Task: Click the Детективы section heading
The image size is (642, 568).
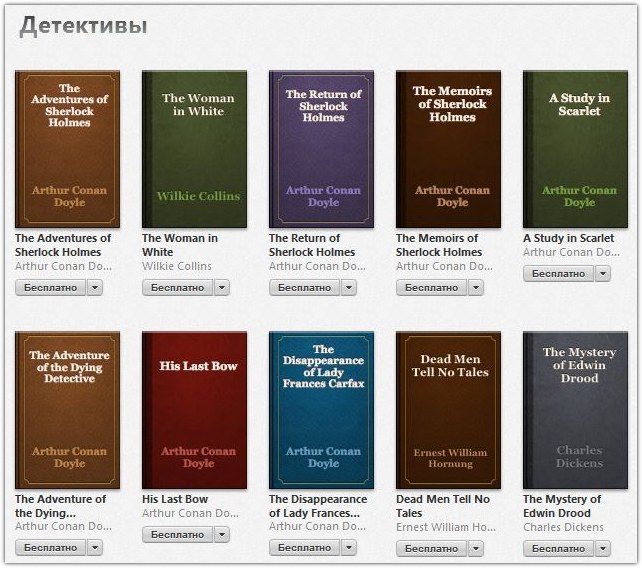Action: tap(84, 25)
